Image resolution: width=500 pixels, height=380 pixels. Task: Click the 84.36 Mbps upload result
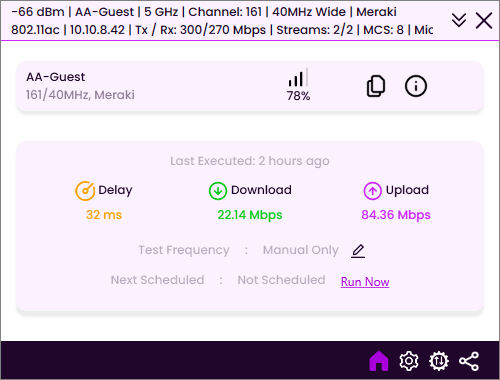[396, 215]
